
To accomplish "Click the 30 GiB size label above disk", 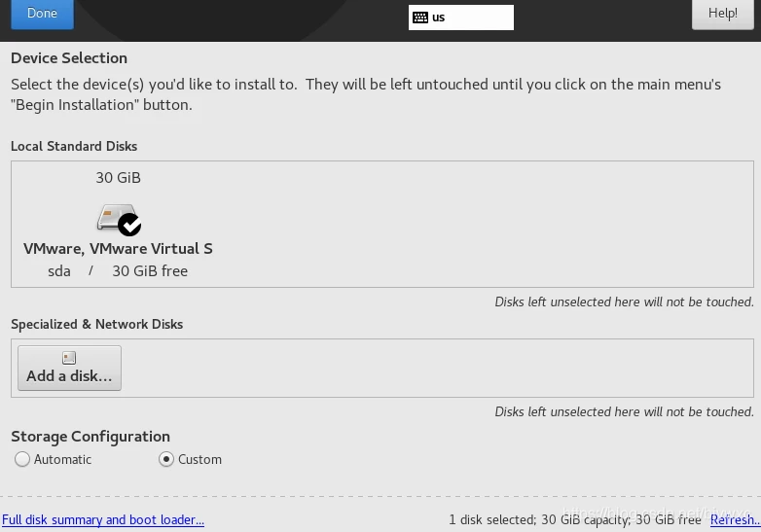I will click(118, 177).
